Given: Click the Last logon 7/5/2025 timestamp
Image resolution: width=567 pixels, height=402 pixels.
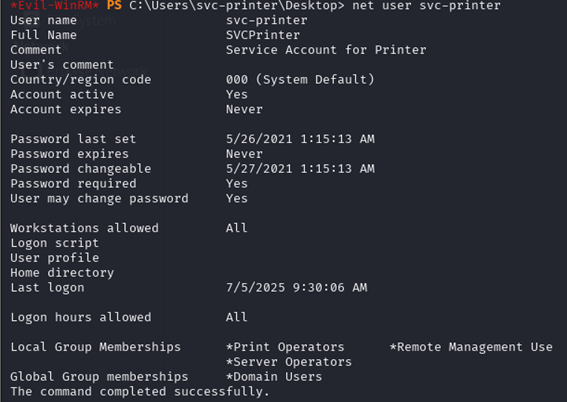Looking at the screenshot, I should (x=297, y=287).
